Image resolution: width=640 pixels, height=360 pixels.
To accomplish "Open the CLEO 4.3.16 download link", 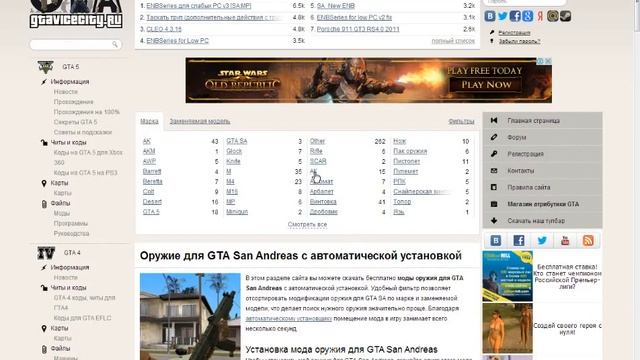I will pyautogui.click(x=164, y=29).
